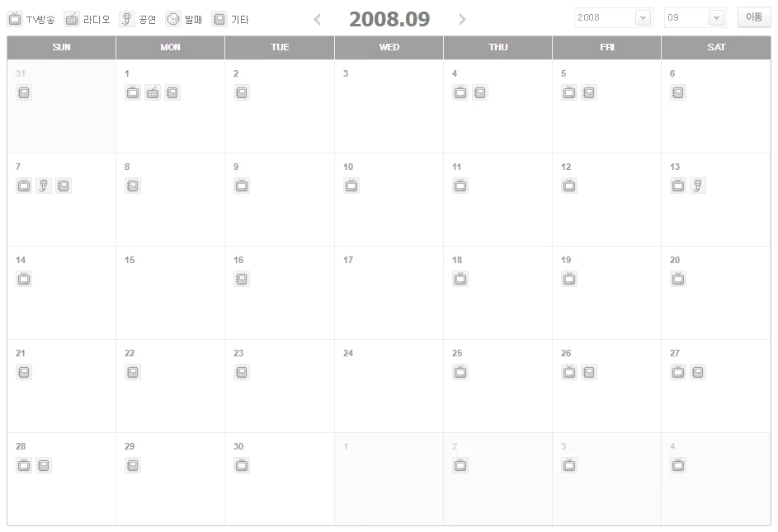The width and height of the screenshot is (778, 532).
Task: Click the radio icon on September 1
Action: (153, 92)
